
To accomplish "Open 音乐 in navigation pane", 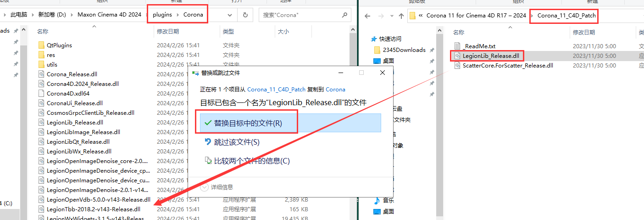I will pyautogui.click(x=389, y=200).
